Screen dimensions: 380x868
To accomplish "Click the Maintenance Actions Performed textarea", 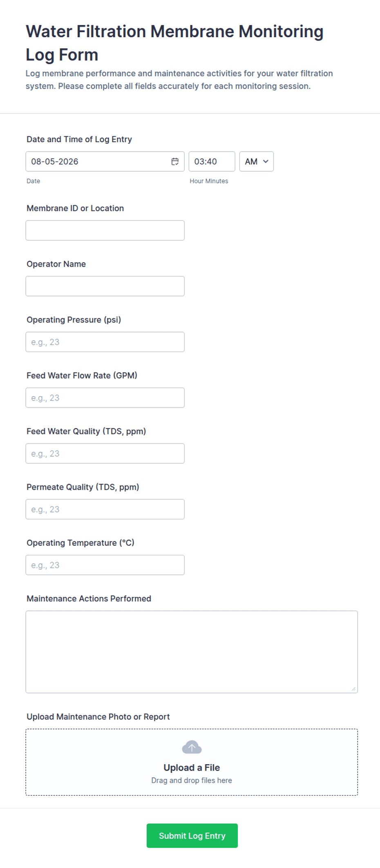I will pyautogui.click(x=192, y=652).
